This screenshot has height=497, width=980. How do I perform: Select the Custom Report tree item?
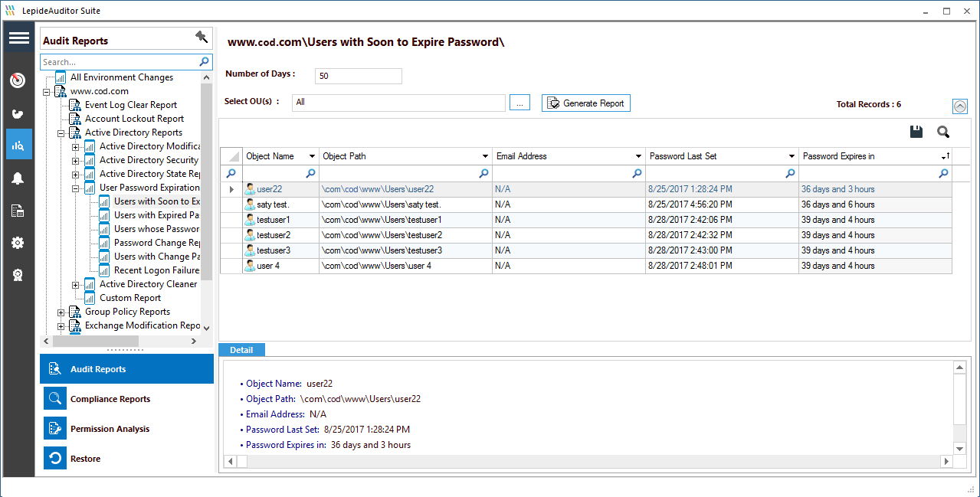[130, 298]
